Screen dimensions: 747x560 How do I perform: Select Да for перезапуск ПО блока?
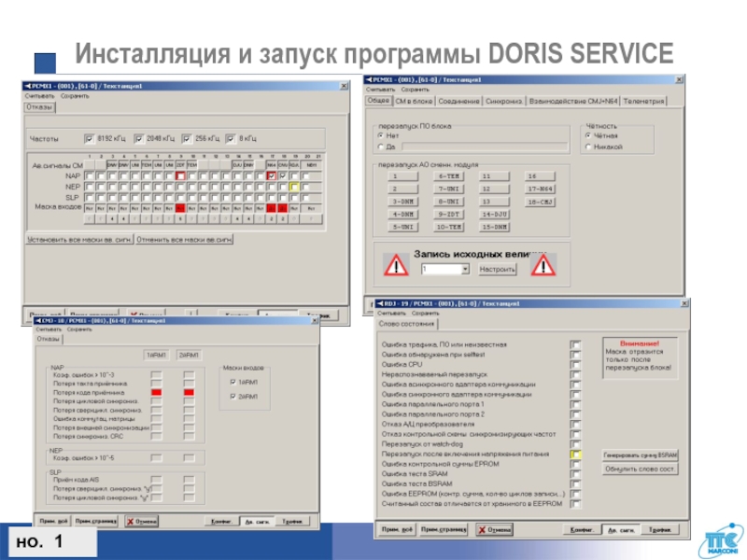[381, 147]
